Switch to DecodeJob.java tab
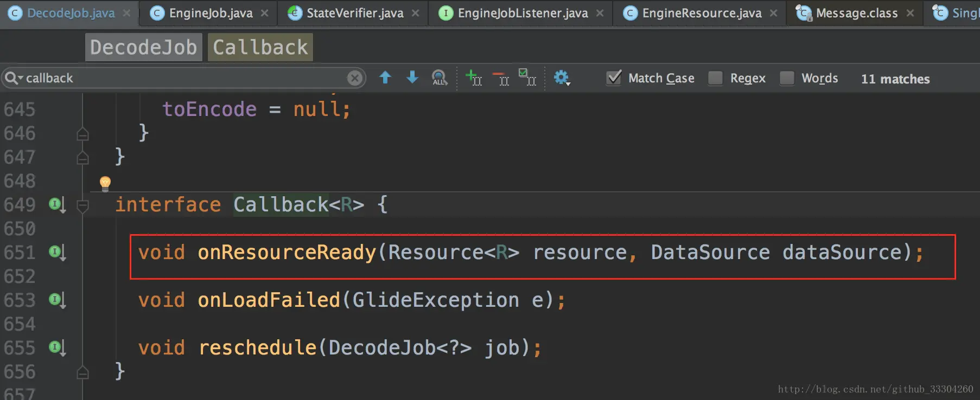Viewport: 980px width, 400px height. (x=71, y=13)
